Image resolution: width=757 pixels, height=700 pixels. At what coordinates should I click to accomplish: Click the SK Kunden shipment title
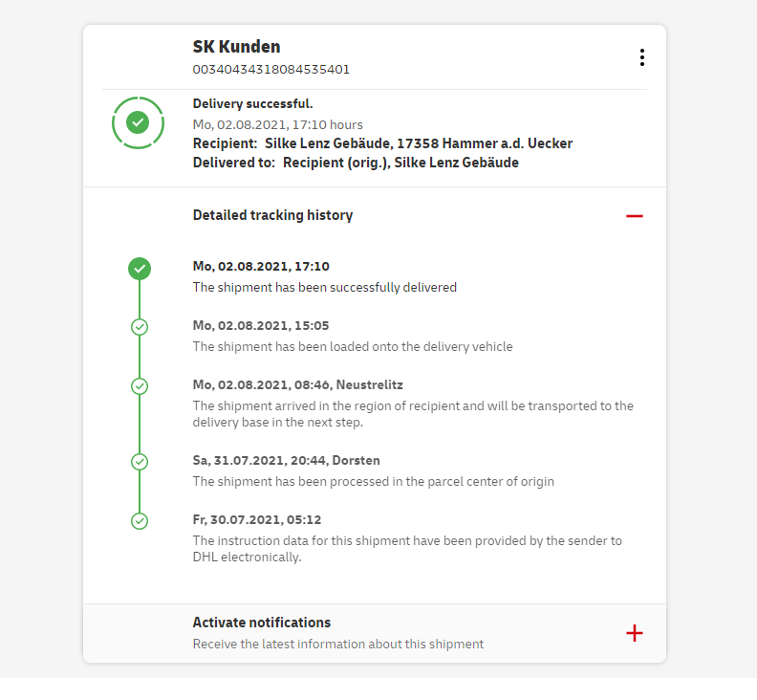point(236,47)
